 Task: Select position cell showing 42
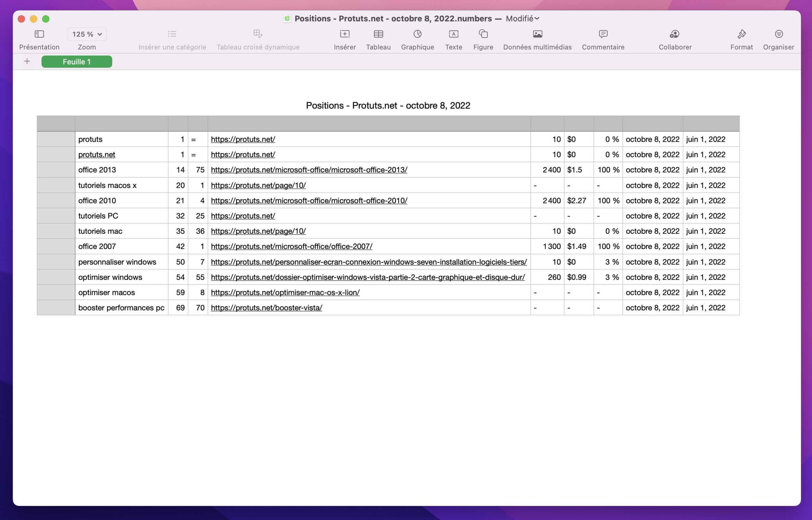(x=178, y=247)
